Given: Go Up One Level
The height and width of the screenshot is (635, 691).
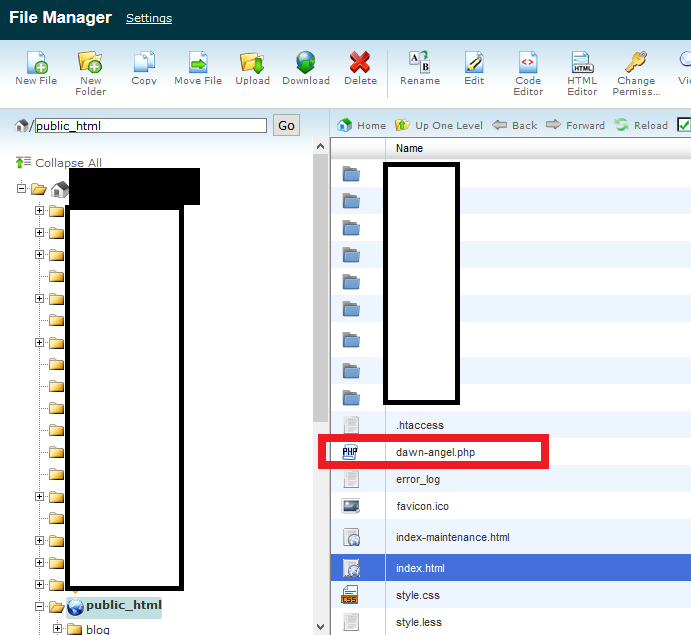Looking at the screenshot, I should [439, 125].
